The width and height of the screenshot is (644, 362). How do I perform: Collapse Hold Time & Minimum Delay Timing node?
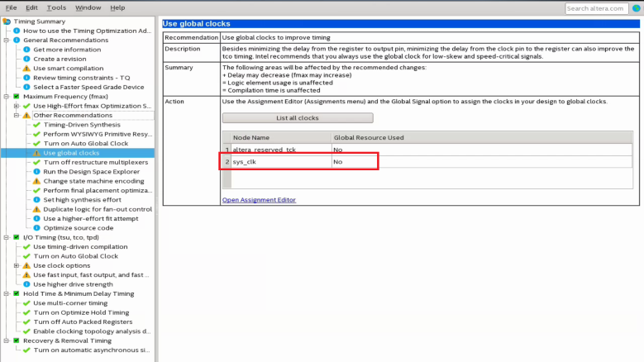pyautogui.click(x=7, y=294)
